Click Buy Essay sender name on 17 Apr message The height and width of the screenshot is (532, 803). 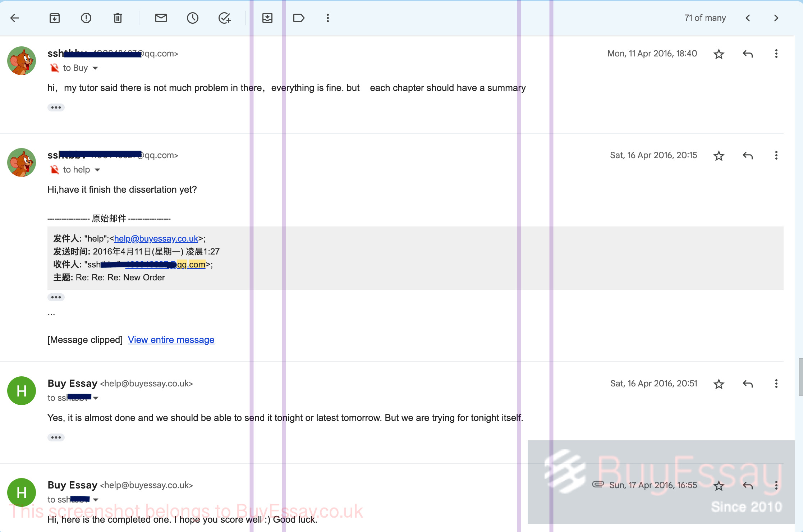pos(73,485)
